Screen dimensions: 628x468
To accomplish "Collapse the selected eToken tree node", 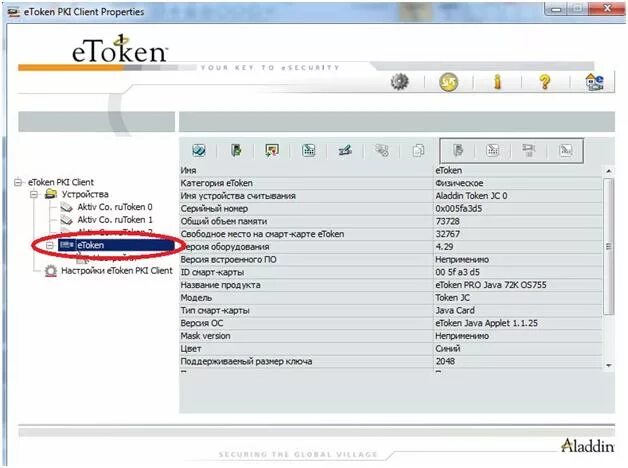I will pos(50,245).
